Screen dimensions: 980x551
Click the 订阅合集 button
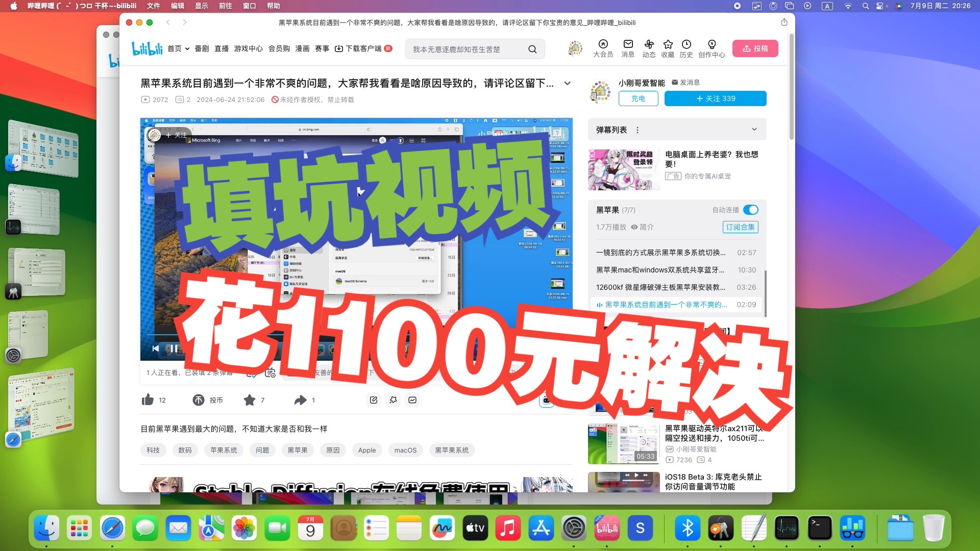(x=740, y=227)
